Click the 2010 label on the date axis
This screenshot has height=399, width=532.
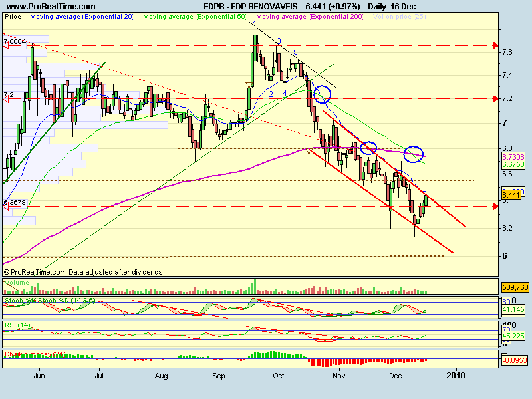[x=456, y=376]
